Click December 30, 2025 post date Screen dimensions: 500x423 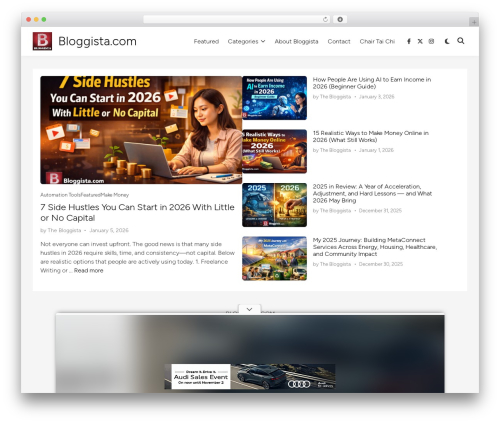pos(381,264)
